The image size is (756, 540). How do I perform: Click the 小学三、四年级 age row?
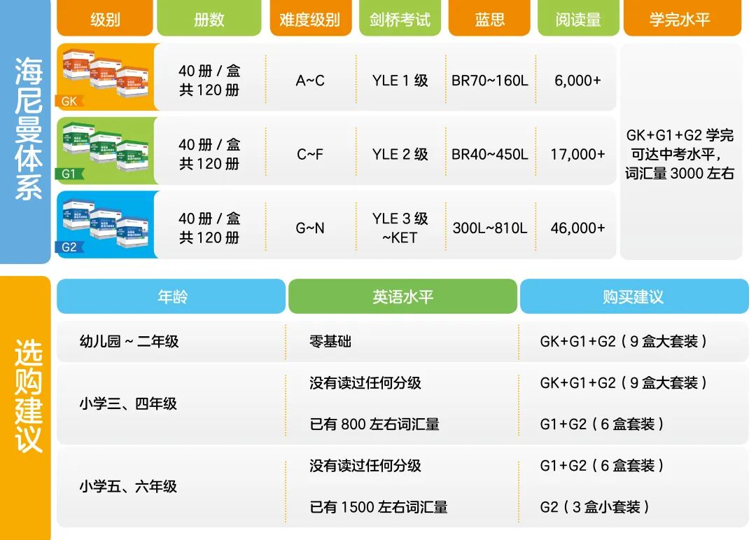[x=128, y=403]
